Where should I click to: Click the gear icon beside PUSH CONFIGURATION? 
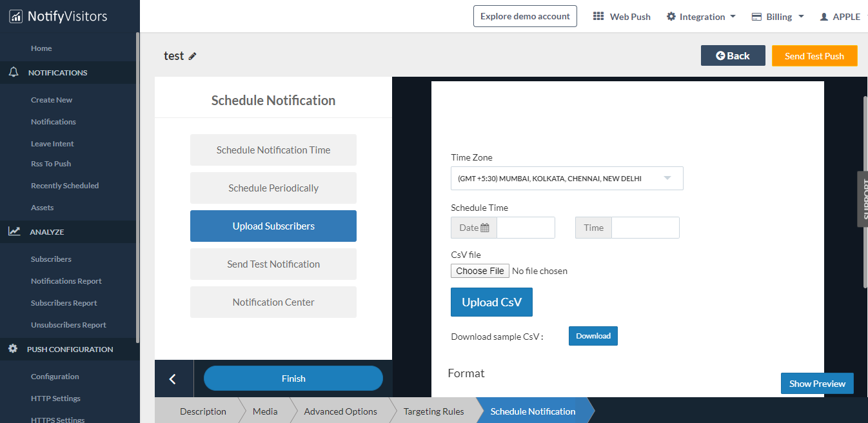(13, 349)
